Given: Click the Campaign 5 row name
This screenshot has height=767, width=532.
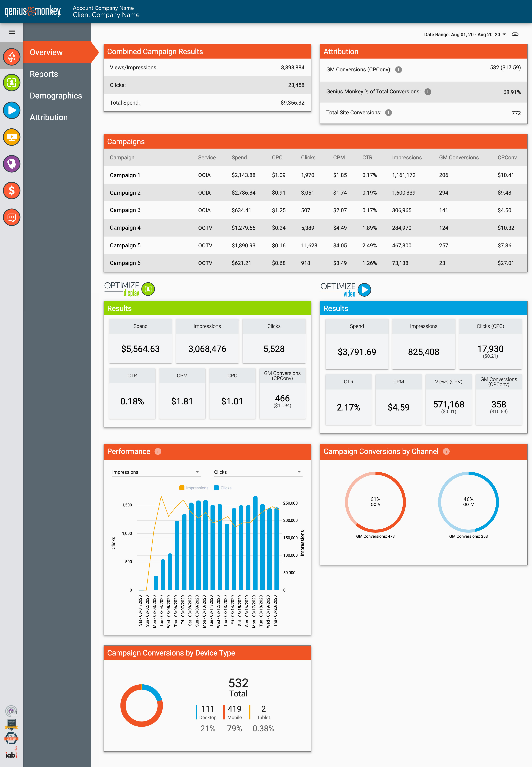Looking at the screenshot, I should pos(125,246).
